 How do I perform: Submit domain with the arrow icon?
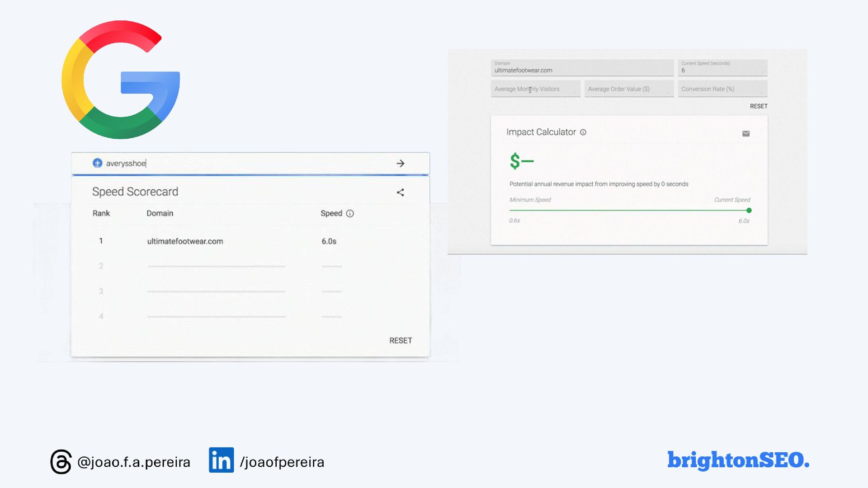pos(400,164)
